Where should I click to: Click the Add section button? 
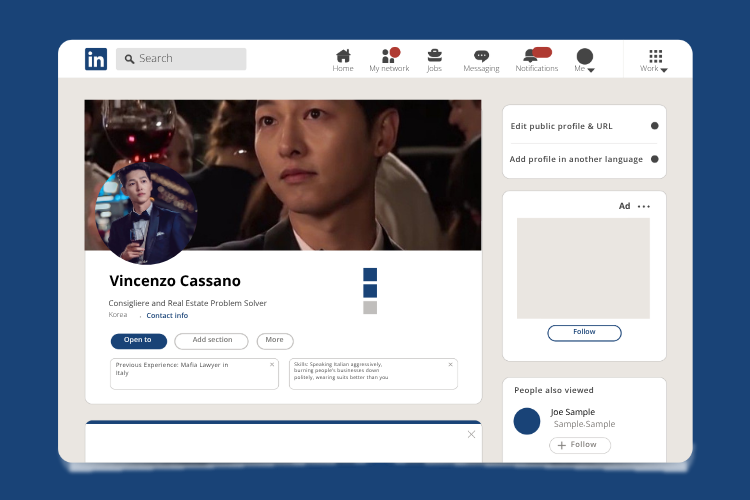(211, 341)
